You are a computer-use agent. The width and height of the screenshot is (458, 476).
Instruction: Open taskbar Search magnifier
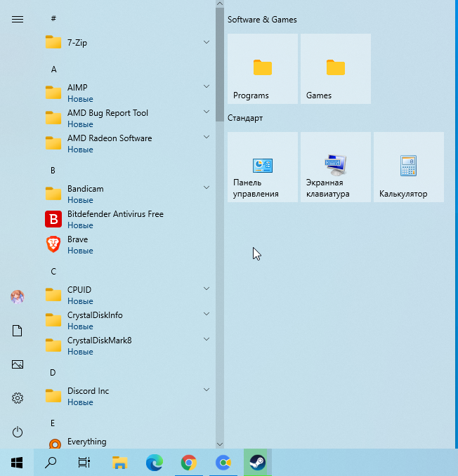click(51, 463)
